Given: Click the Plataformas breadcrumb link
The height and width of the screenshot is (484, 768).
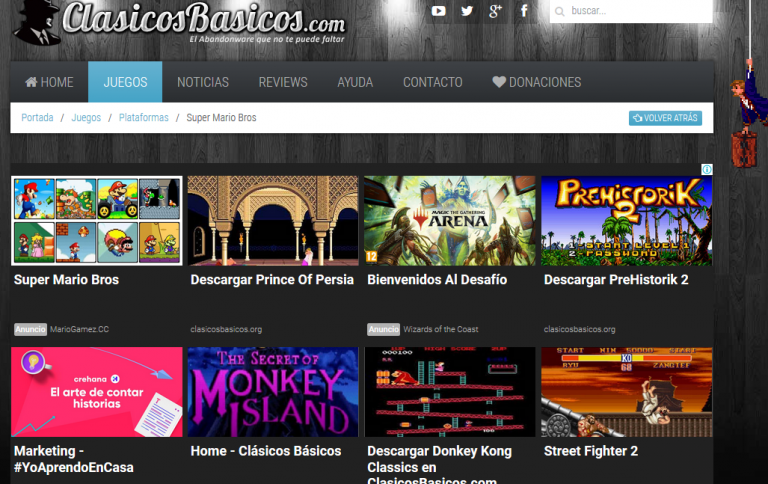Looking at the screenshot, I should point(143,118).
